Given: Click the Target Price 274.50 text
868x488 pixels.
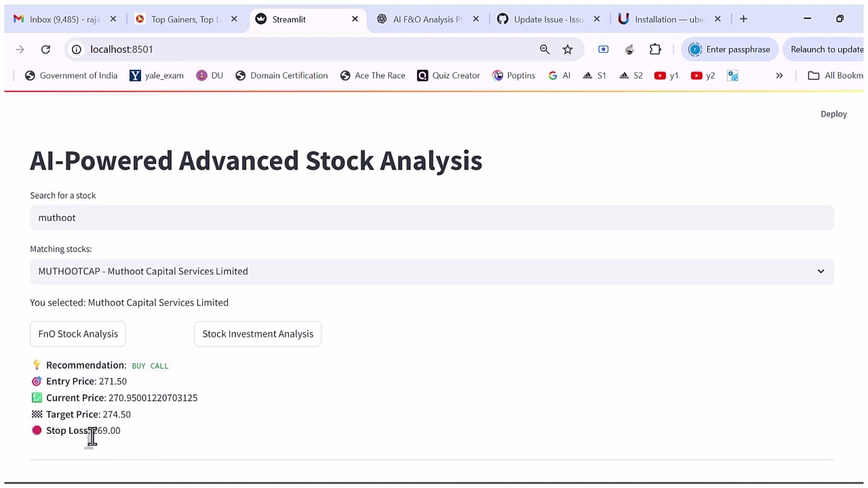Looking at the screenshot, I should [x=88, y=414].
